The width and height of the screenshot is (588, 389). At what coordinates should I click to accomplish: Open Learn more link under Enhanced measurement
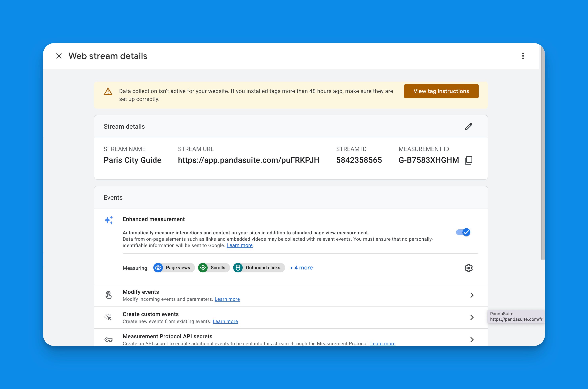click(239, 245)
